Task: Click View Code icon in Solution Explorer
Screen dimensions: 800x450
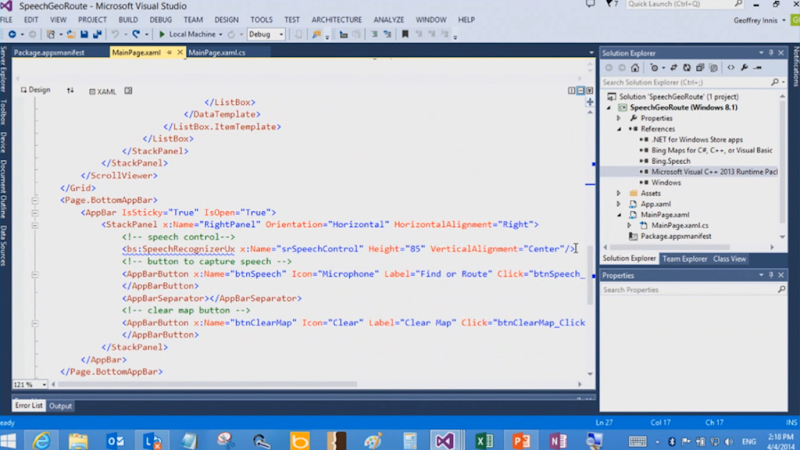Action: pos(731,68)
